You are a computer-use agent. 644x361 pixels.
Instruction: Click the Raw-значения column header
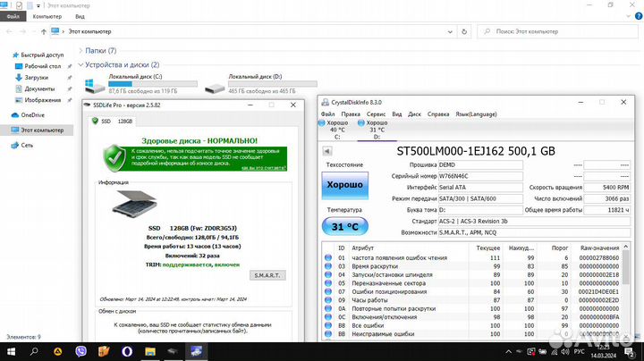pyautogui.click(x=599, y=248)
